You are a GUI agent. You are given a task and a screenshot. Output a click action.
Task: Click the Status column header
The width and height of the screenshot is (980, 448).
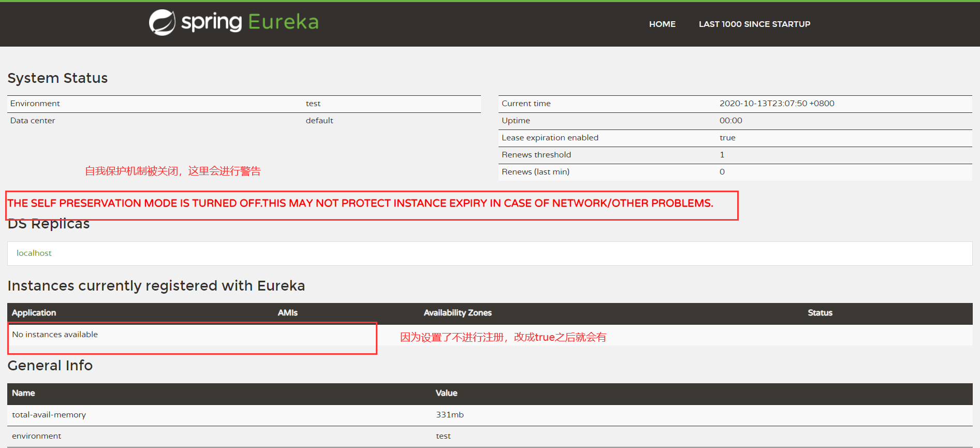pos(820,313)
